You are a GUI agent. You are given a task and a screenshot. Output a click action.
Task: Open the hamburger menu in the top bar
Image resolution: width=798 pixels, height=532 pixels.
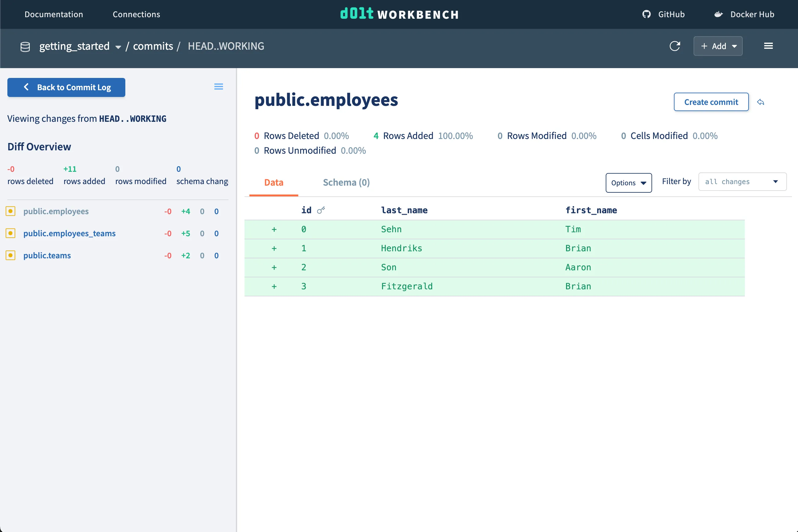(x=769, y=46)
